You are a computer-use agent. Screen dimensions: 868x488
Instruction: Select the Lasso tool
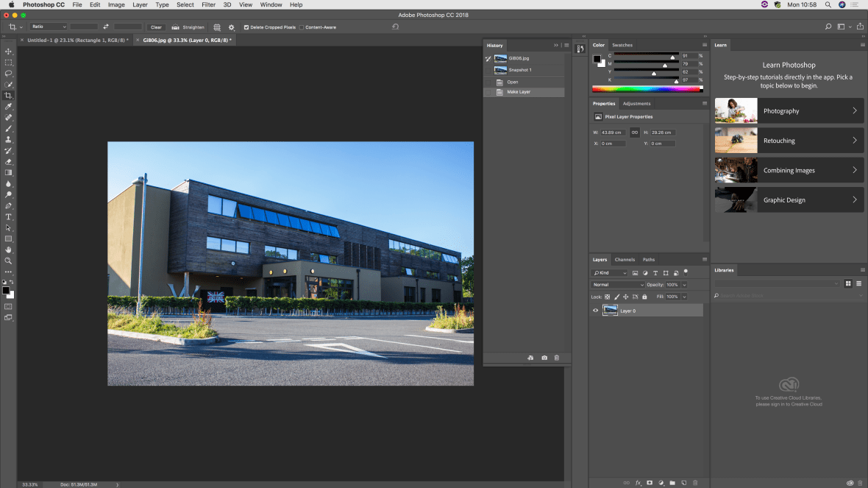[x=9, y=74]
